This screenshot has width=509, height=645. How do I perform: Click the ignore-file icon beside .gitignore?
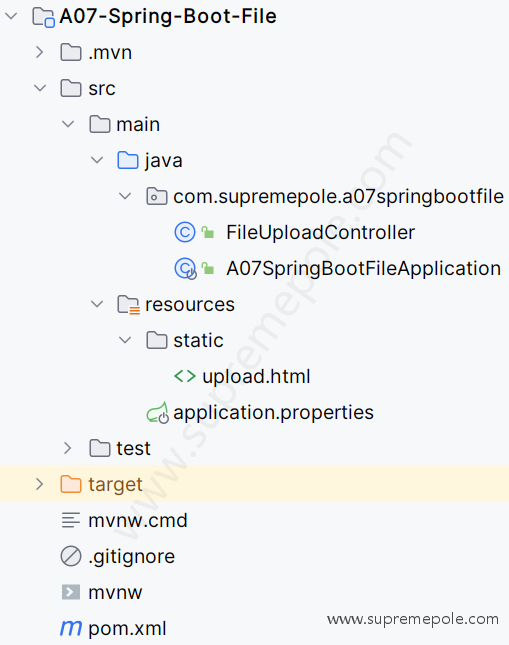pyautogui.click(x=71, y=556)
